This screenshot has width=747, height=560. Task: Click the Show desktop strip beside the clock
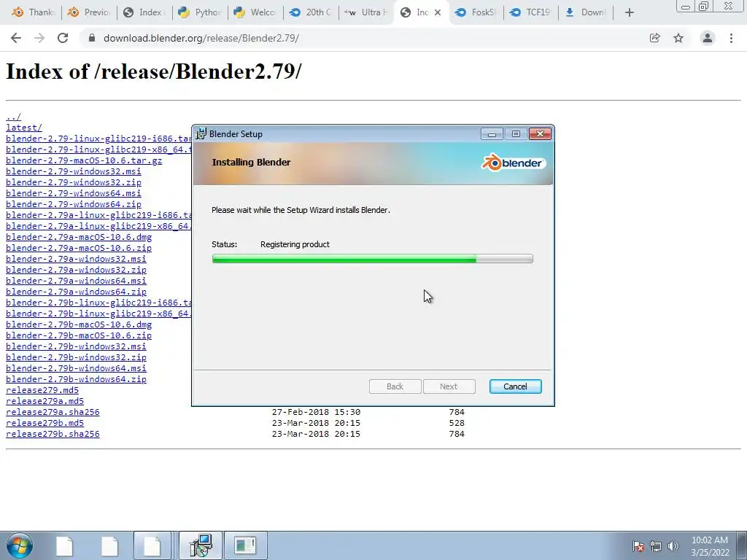click(x=742, y=545)
